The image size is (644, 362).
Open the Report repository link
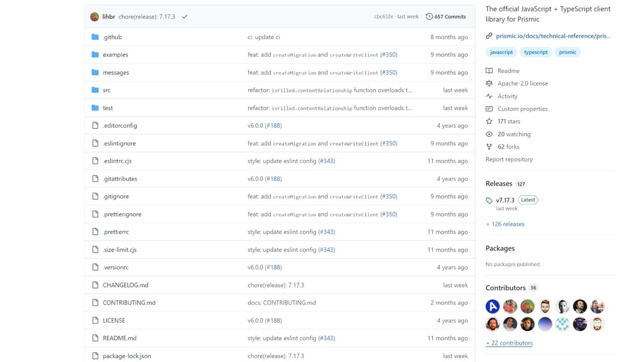(509, 159)
